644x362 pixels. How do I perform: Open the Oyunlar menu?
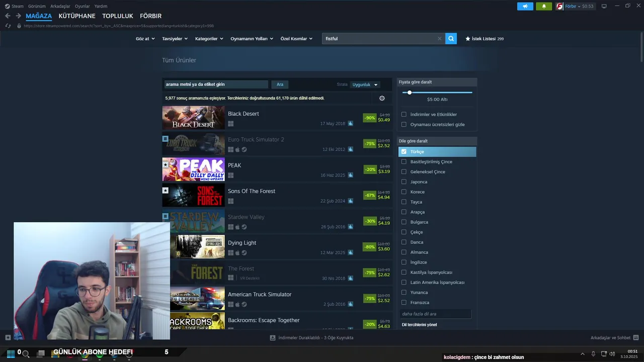click(82, 6)
